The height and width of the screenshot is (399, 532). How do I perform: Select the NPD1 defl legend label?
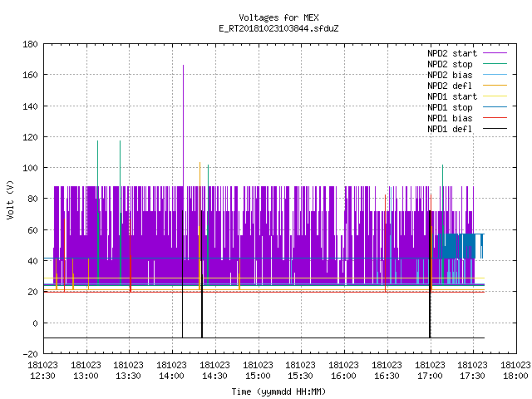(450, 129)
